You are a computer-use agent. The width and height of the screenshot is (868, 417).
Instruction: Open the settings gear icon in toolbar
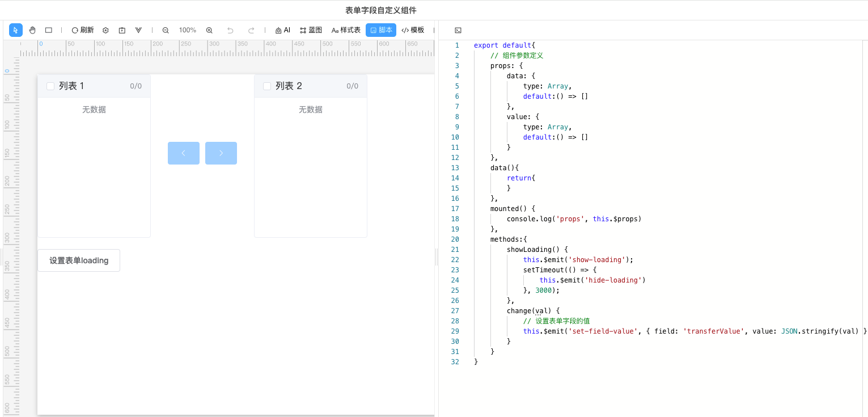105,30
